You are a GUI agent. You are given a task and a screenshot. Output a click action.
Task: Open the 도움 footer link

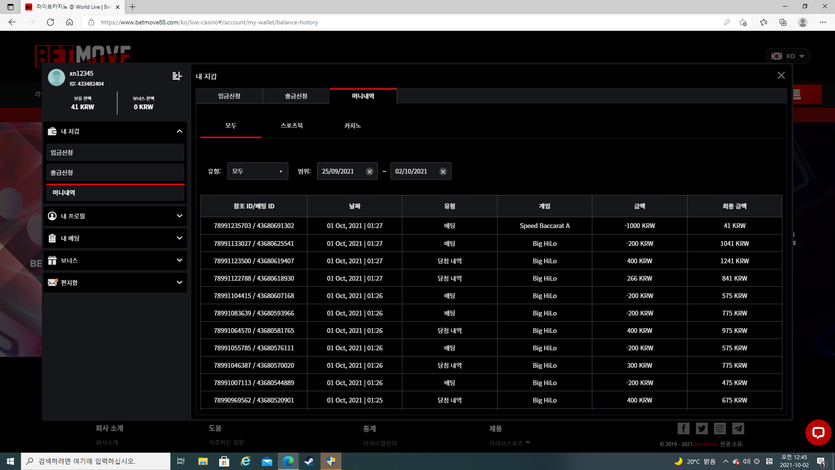pos(215,428)
